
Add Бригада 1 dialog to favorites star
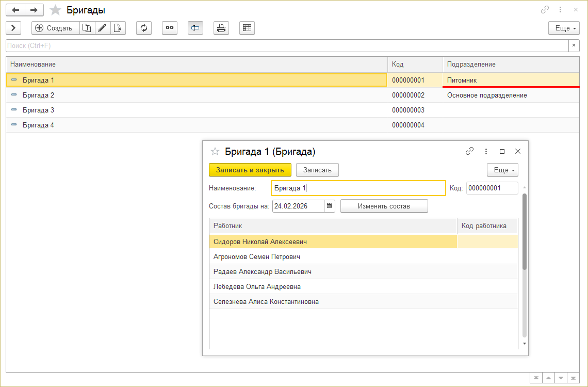pos(215,152)
